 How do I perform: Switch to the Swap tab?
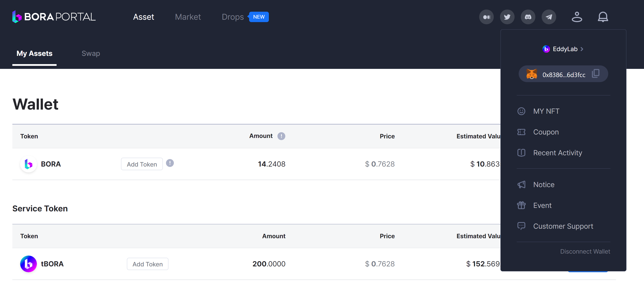pyautogui.click(x=91, y=53)
